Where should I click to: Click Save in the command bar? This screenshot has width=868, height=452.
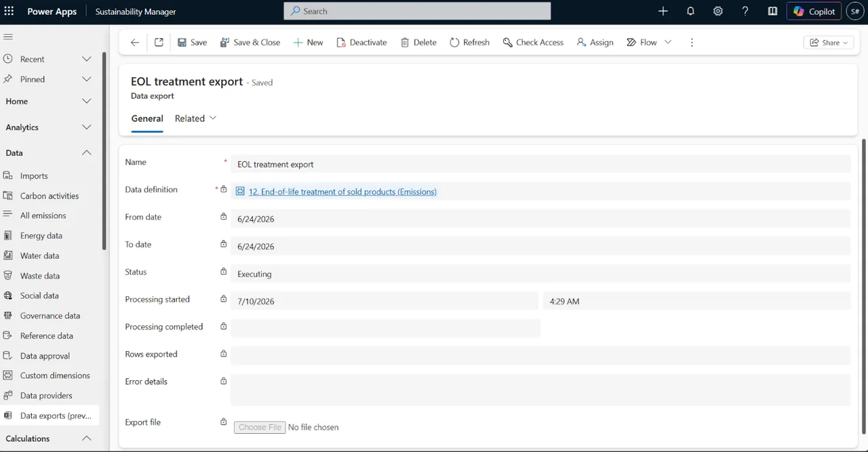193,42
